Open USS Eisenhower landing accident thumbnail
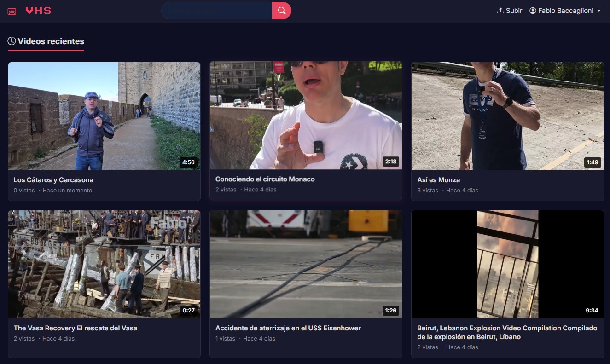 tap(306, 264)
